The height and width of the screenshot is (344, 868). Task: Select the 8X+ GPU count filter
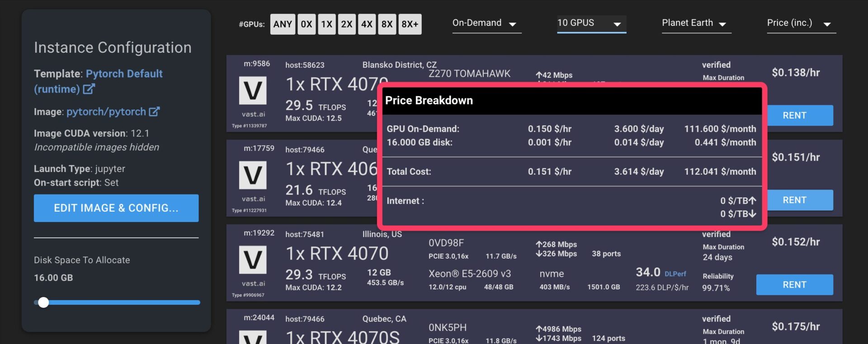410,24
